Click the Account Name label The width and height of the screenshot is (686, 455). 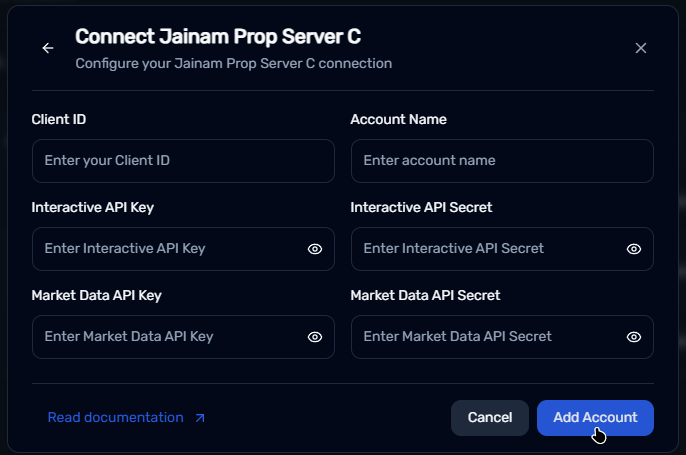tap(398, 119)
